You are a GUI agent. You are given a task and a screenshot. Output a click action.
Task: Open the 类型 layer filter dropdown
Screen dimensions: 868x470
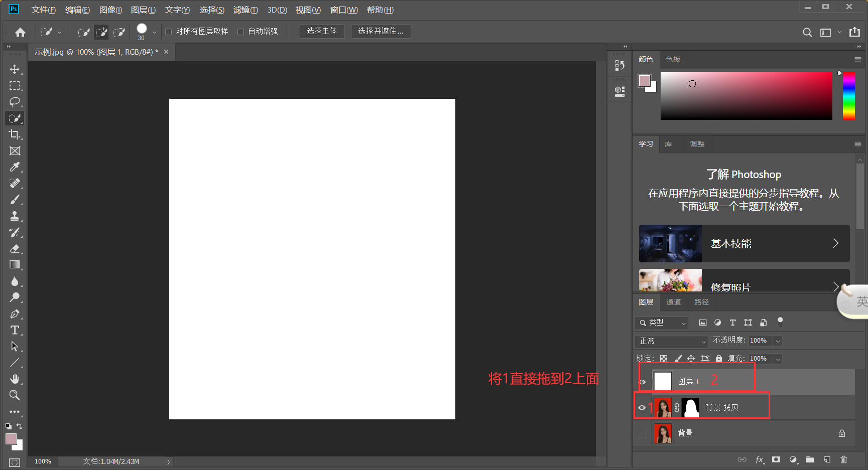tap(661, 323)
